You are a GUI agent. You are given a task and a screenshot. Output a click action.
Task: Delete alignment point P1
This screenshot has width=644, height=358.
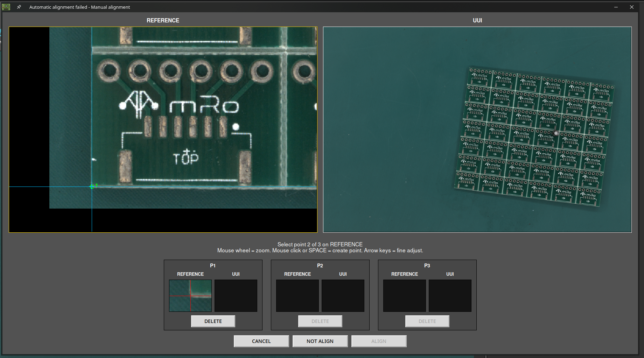213,321
